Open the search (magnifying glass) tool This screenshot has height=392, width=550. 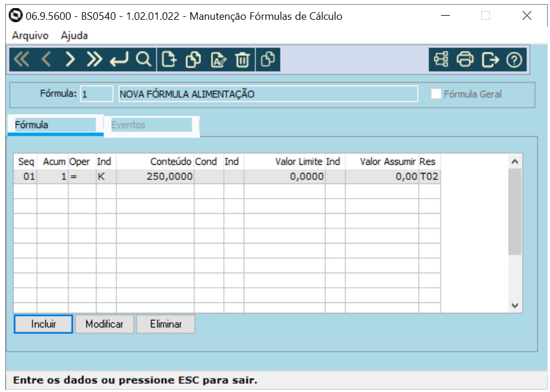[142, 59]
